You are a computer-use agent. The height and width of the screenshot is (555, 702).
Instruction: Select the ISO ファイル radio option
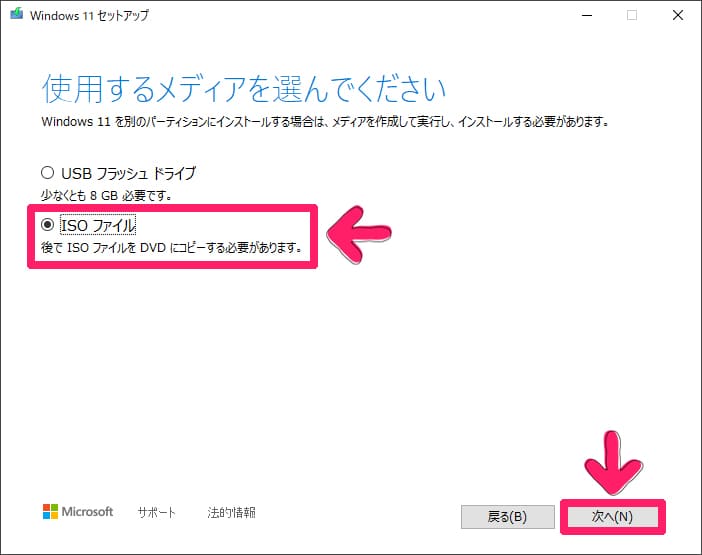point(47,225)
